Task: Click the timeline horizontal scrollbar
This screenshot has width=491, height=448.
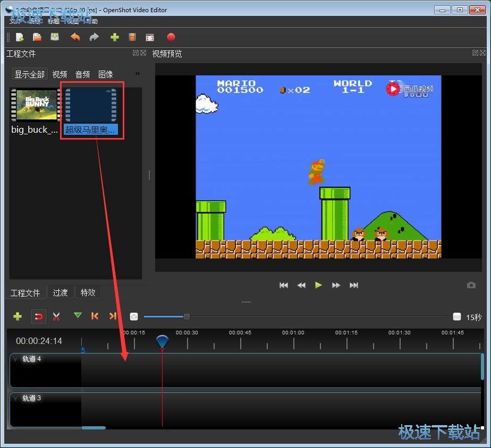Action: pos(94,428)
